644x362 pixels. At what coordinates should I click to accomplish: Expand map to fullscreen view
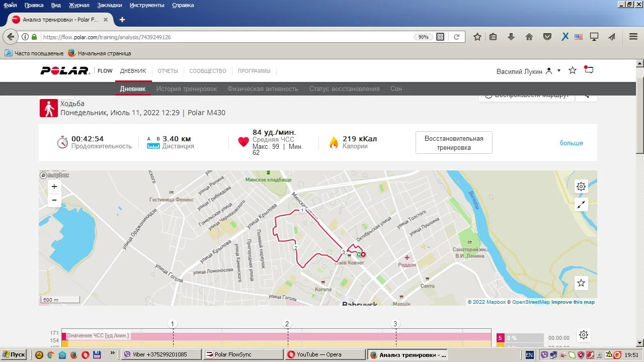581,204
